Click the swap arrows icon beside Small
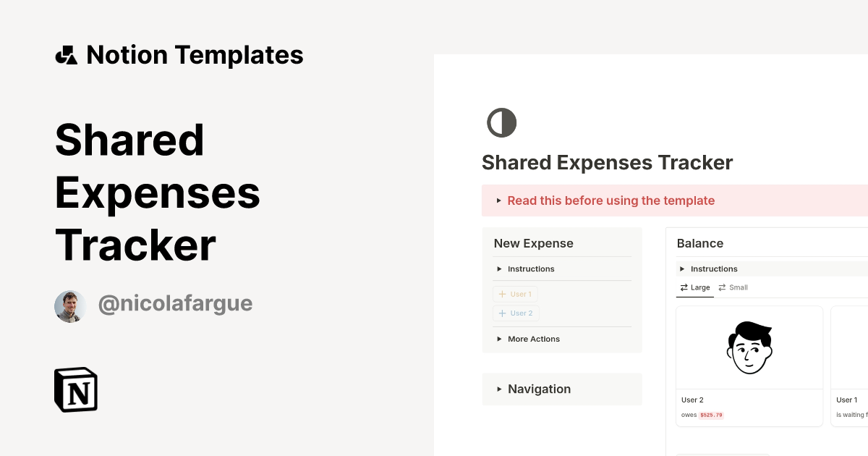The image size is (868, 456). (723, 287)
